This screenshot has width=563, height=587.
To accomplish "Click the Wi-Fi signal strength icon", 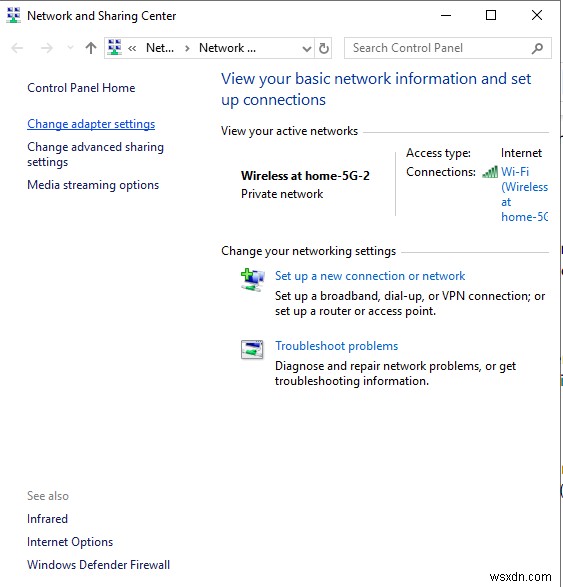I will (490, 172).
